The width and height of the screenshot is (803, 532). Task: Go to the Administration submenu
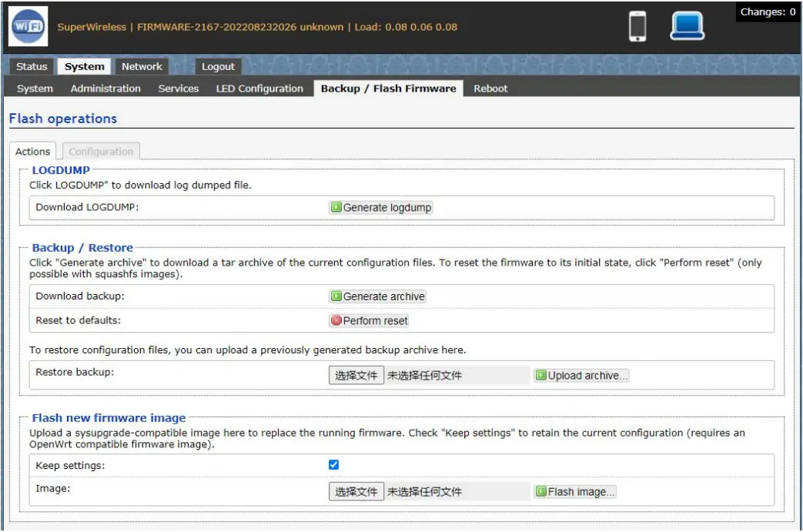click(105, 89)
